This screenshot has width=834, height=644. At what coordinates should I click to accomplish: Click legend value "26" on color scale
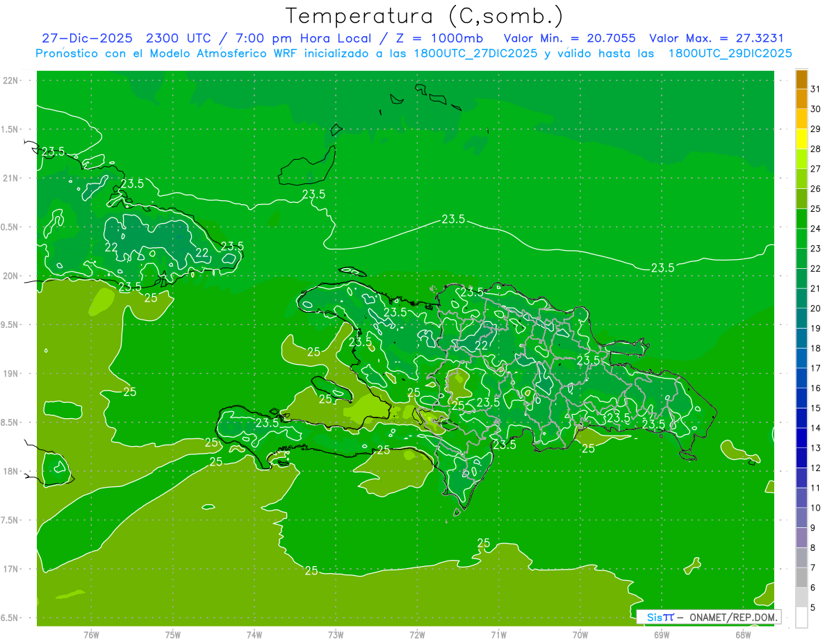click(815, 189)
